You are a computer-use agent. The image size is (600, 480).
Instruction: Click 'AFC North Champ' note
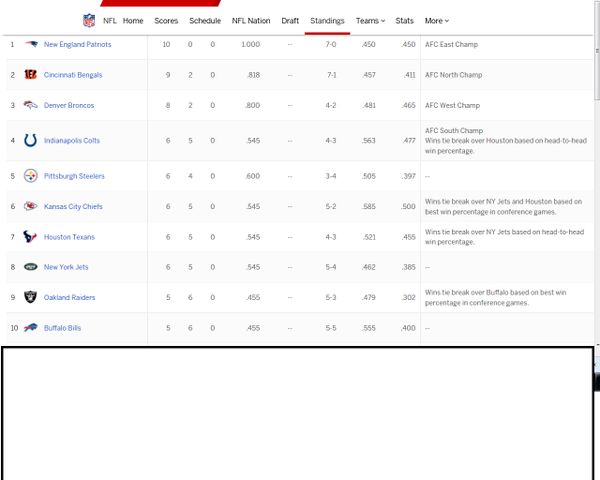click(453, 75)
